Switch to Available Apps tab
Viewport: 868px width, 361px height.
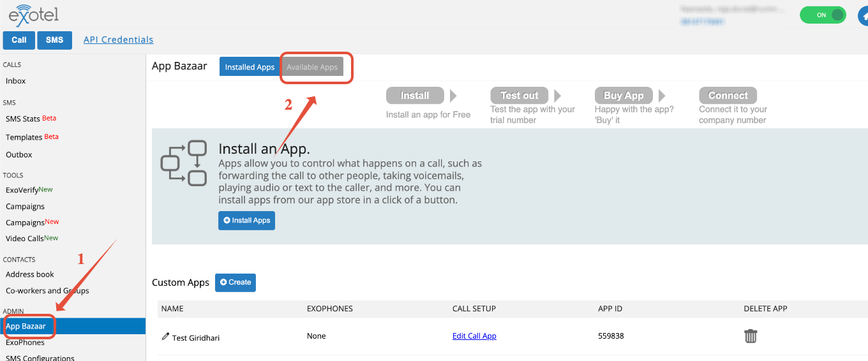[x=312, y=67]
